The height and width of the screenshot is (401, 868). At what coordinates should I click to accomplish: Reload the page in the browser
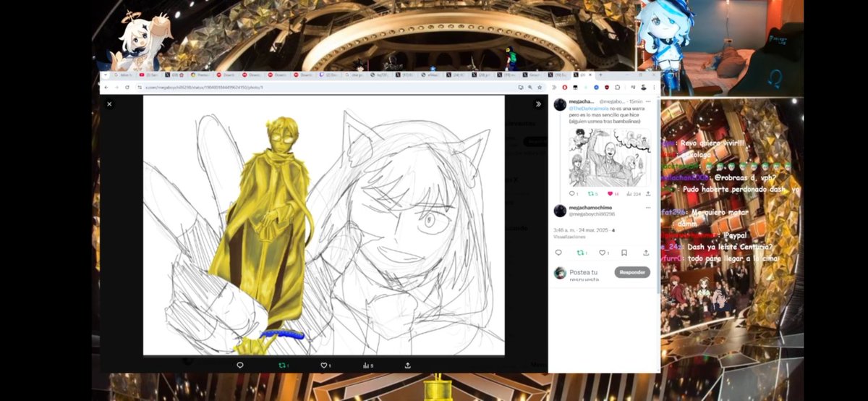tap(127, 87)
